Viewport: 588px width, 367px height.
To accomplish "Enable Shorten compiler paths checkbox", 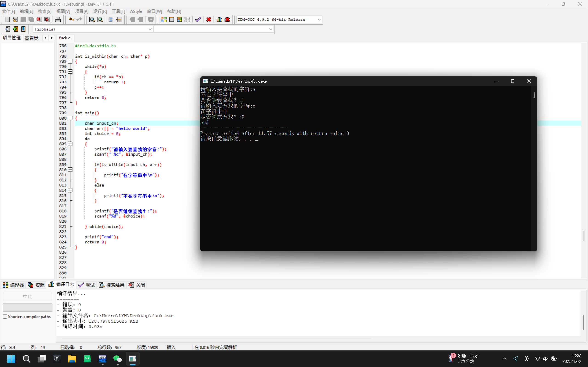I will (x=5, y=317).
